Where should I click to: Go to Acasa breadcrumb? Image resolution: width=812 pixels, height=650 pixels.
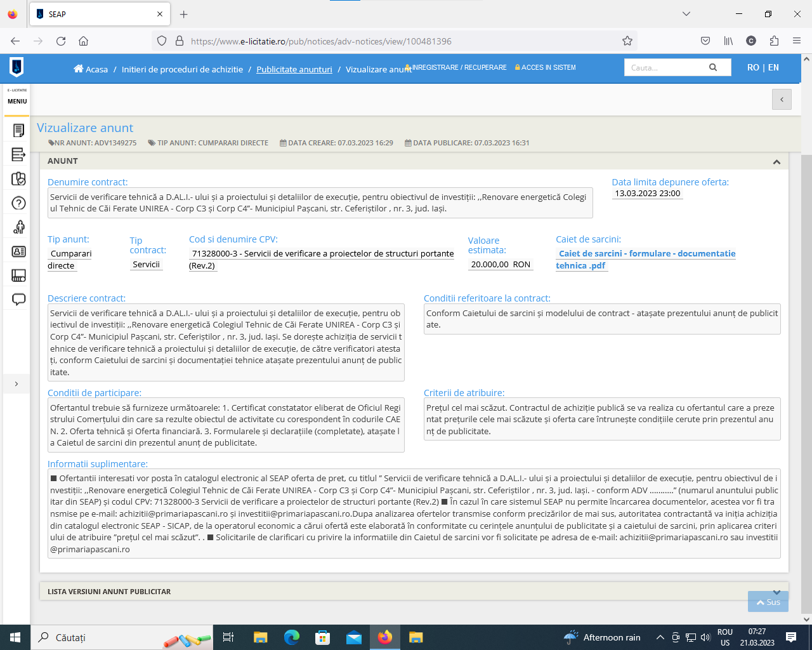91,69
